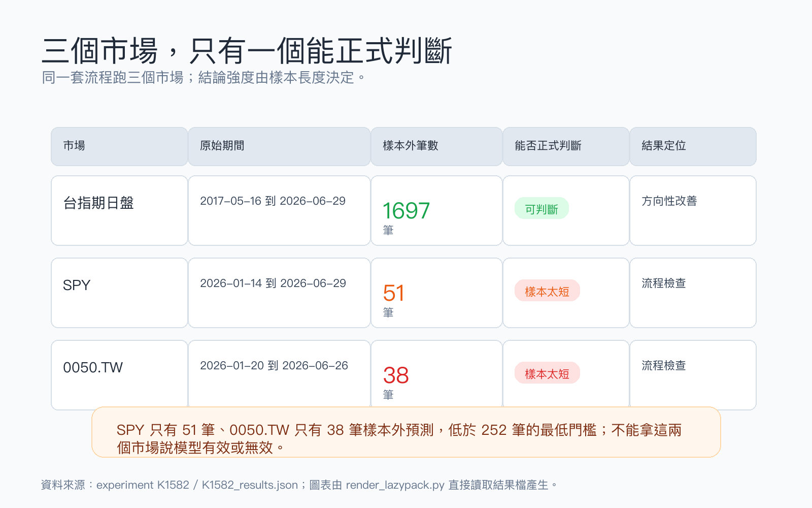Click the 筆 unit under 38
The height and width of the screenshot is (508, 812).
(388, 395)
